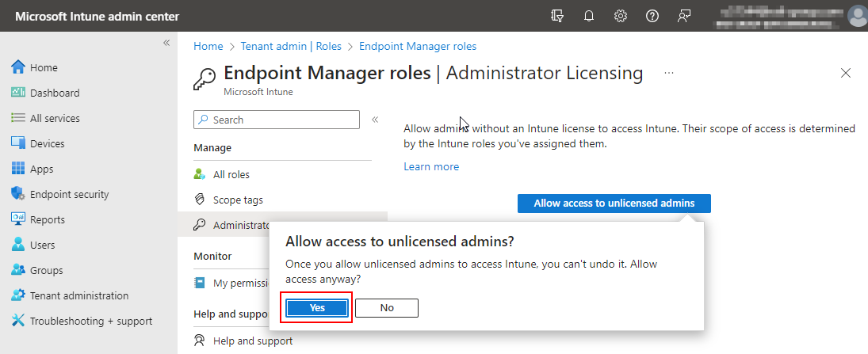The height and width of the screenshot is (354, 868).
Task: Click the Scope tags tag icon
Action: [x=199, y=200]
